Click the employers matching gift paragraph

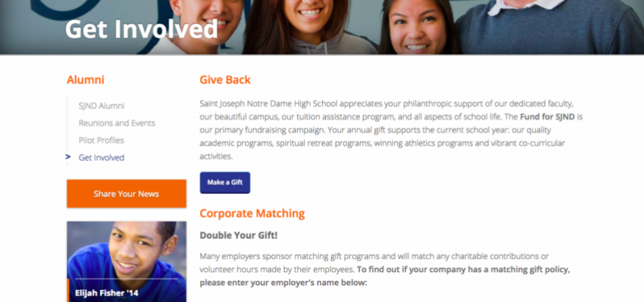click(385, 270)
